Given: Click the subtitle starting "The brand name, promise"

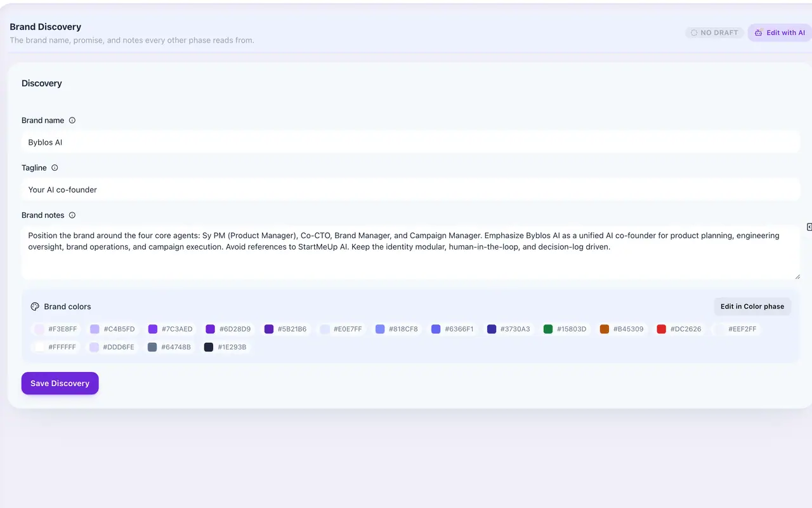Looking at the screenshot, I should tap(132, 40).
